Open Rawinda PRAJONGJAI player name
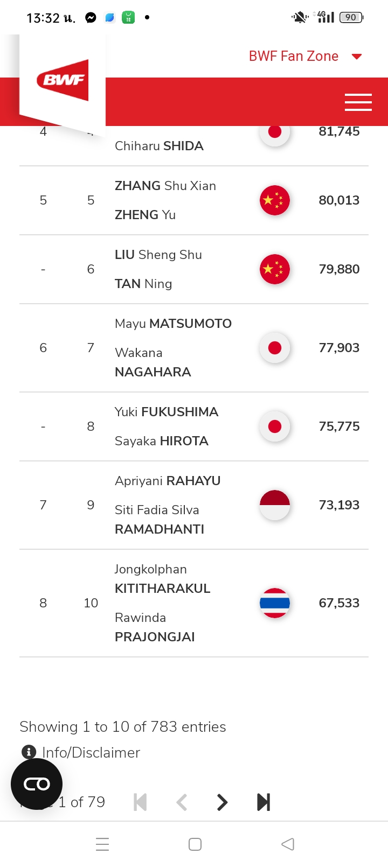The image size is (388, 868). (155, 627)
